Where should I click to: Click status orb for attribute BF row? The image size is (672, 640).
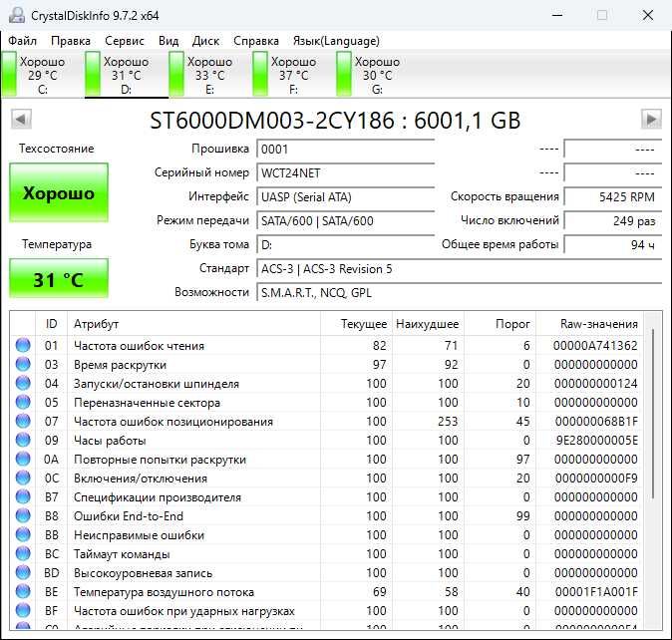click(23, 610)
